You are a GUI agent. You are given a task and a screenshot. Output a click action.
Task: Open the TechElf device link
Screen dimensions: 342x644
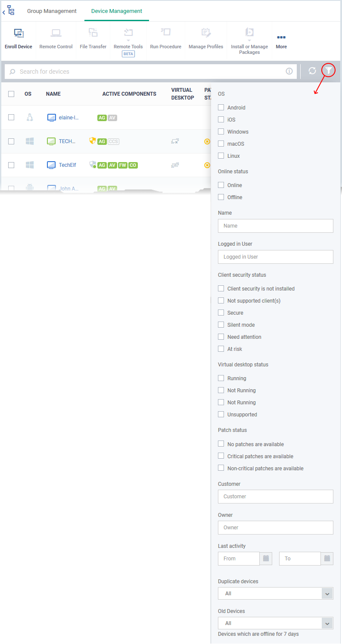(x=67, y=165)
